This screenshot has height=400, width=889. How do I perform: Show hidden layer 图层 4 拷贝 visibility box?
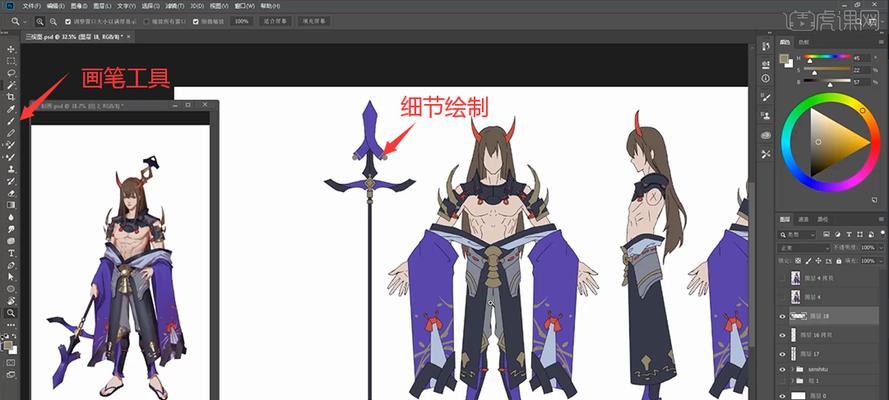pyautogui.click(x=782, y=278)
